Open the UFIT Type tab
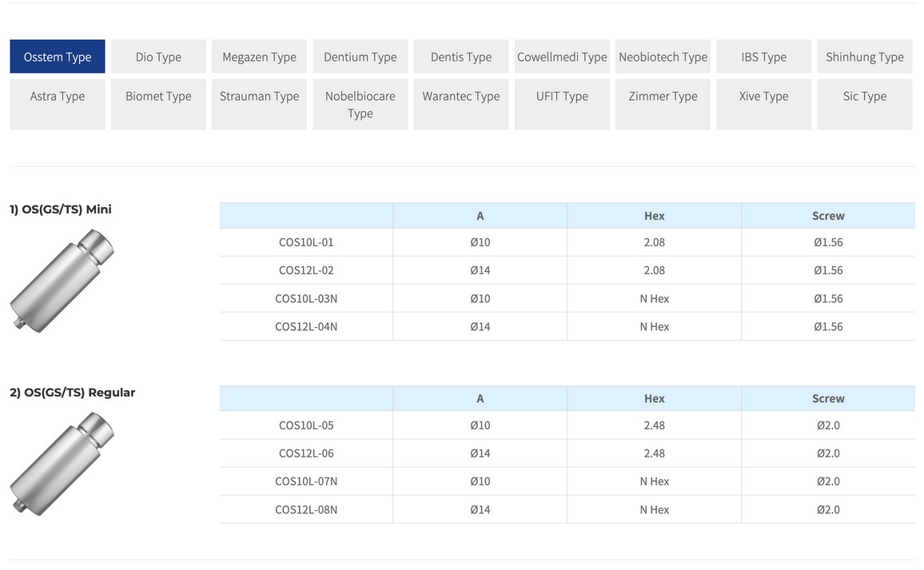The image size is (924, 570). coord(562,104)
